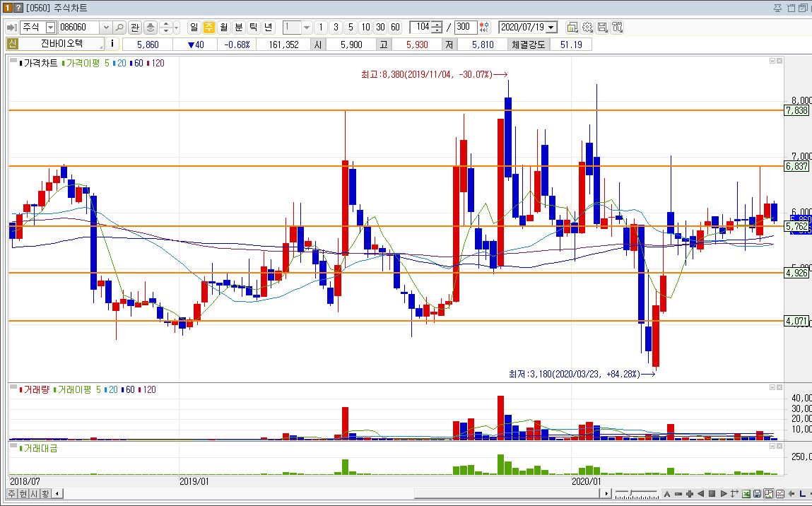Open the small dropdown next to navigation stepper

pos(177,27)
